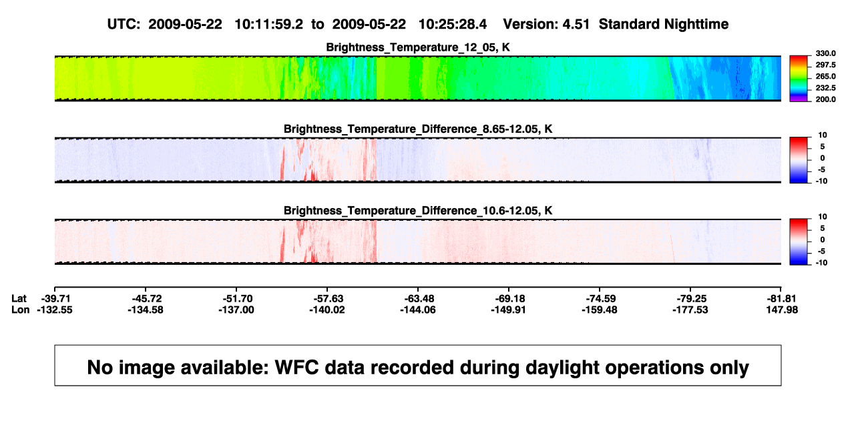Click longitude tick value -132.55
This screenshot has height=445, width=868.
[x=55, y=310]
